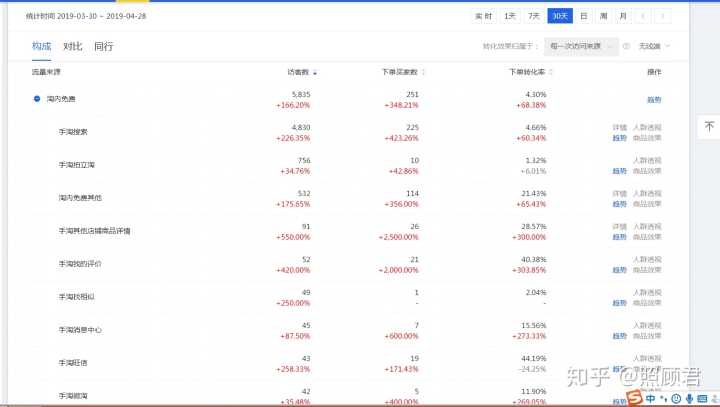This screenshot has height=407, width=720.
Task: Sort by 访客数 column arrow
Action: click(316, 72)
